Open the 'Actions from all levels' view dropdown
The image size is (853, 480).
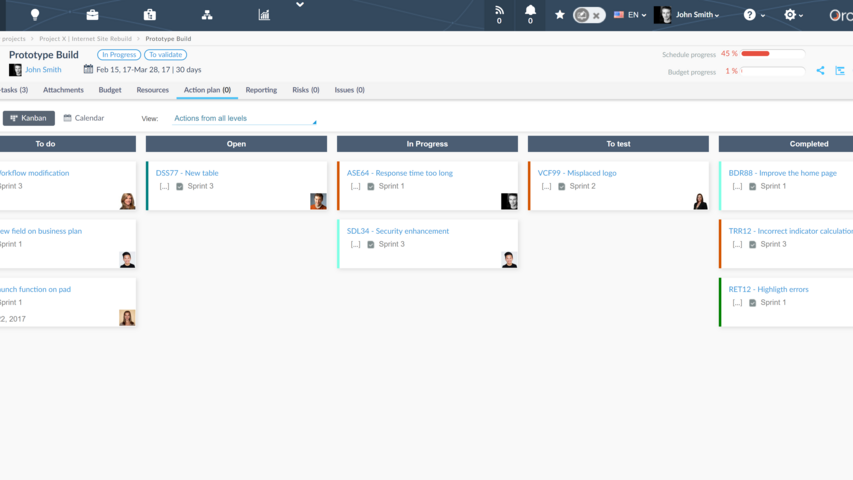tap(244, 119)
